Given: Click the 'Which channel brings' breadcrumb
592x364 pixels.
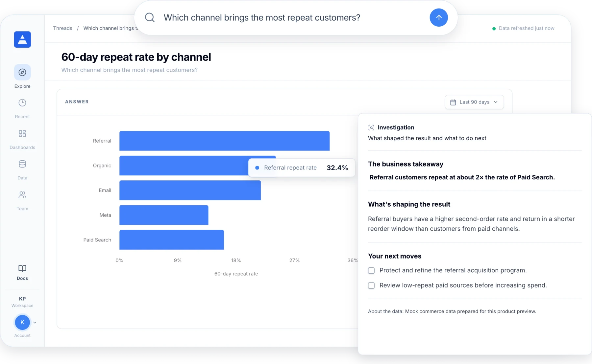Looking at the screenshot, I should [110, 28].
